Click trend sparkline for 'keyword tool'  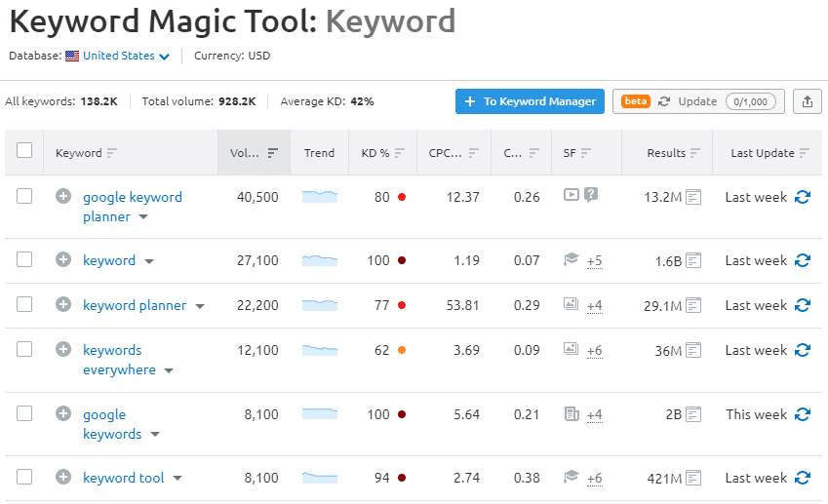tap(320, 478)
